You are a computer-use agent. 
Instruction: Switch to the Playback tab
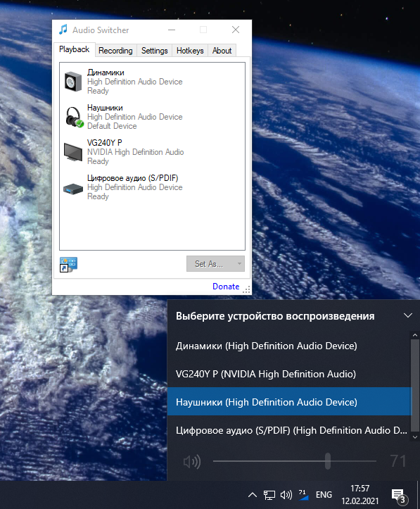pos(75,49)
